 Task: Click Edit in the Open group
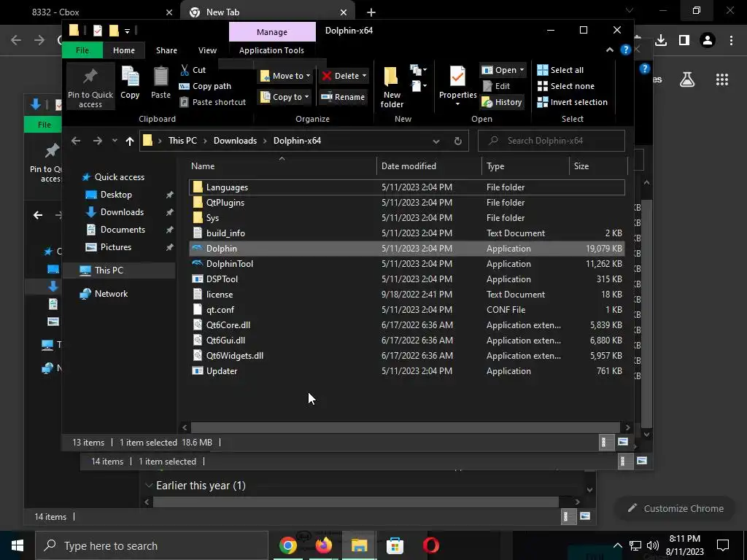click(x=496, y=86)
